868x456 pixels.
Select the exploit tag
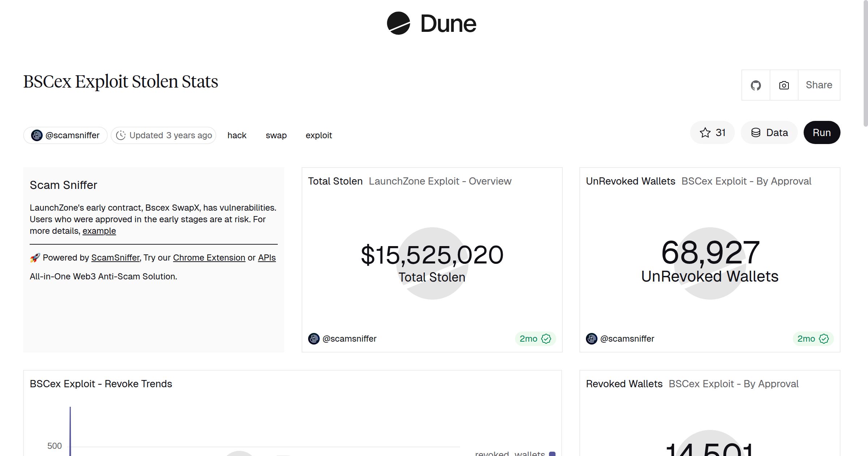click(x=319, y=135)
